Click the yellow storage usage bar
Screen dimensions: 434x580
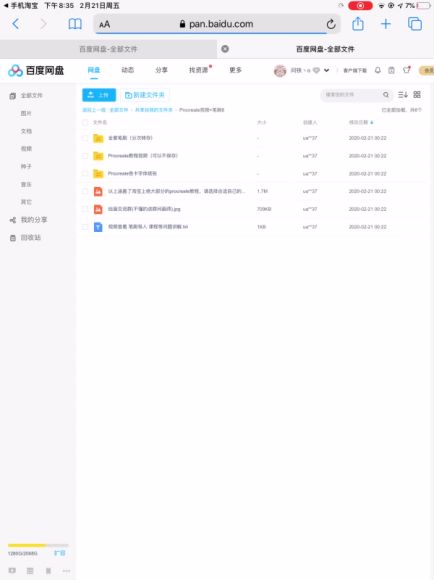38,545
